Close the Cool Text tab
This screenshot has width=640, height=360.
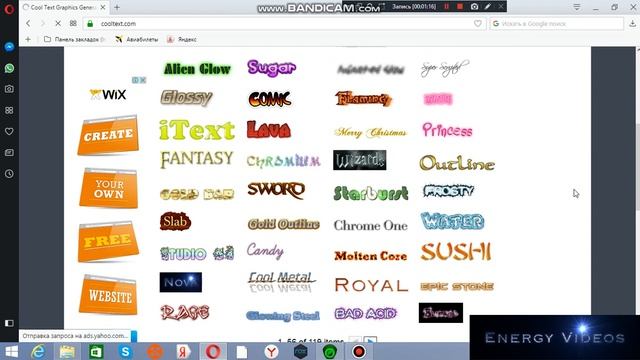(103, 7)
